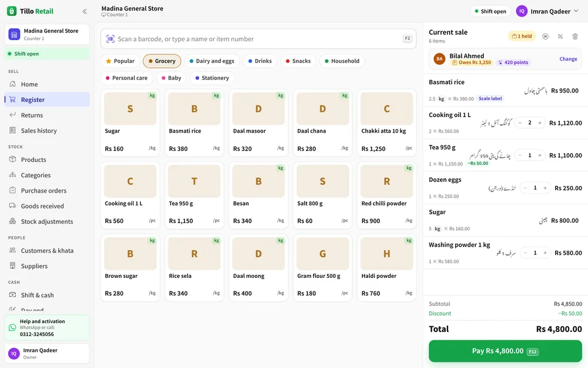
Task: Open Stock adjustments in the sidebar
Action: point(47,221)
